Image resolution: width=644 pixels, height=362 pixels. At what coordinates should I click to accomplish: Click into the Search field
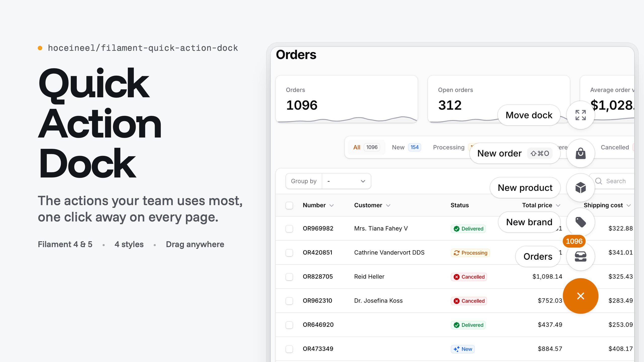(x=614, y=181)
